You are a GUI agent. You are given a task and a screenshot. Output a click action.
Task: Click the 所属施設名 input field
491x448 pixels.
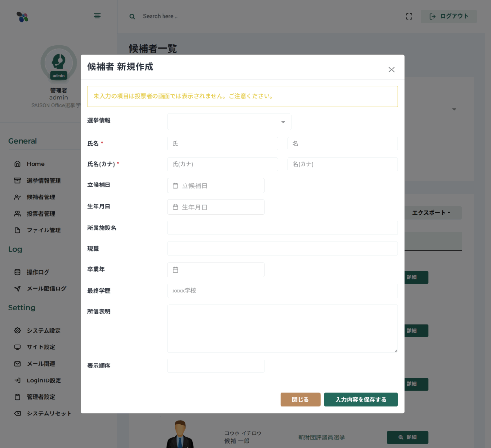(282, 228)
